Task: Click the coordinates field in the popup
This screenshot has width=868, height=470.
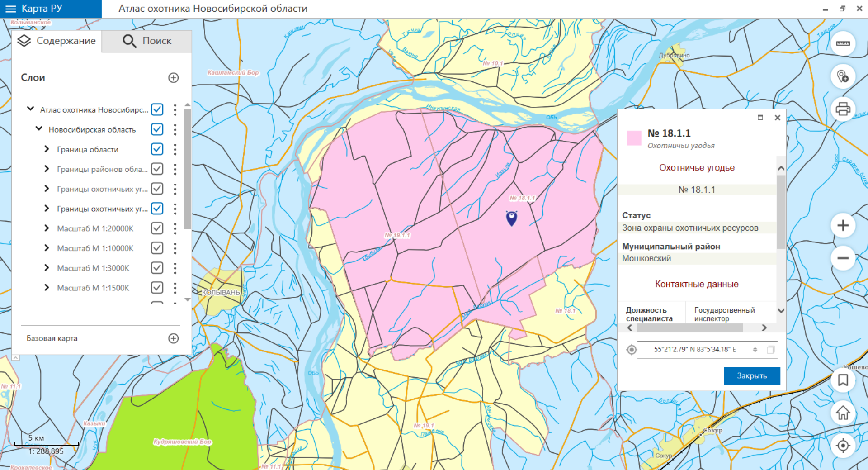Action: tap(695, 349)
